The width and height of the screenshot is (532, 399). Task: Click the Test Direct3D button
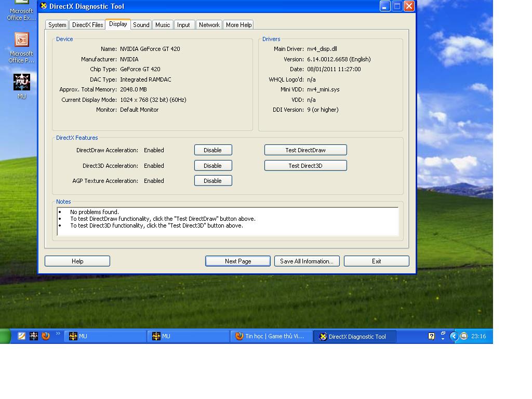pyautogui.click(x=305, y=166)
